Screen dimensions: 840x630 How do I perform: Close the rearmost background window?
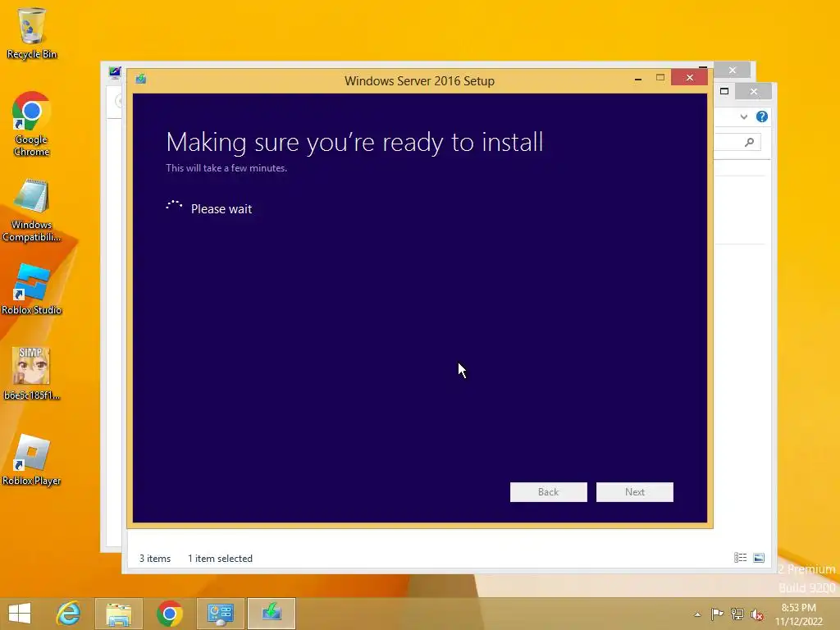click(x=733, y=71)
